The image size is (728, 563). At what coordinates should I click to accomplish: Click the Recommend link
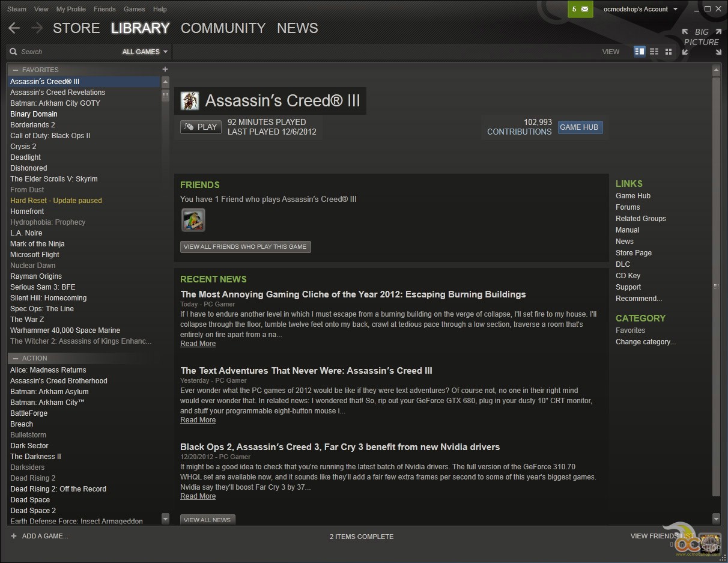[639, 299]
